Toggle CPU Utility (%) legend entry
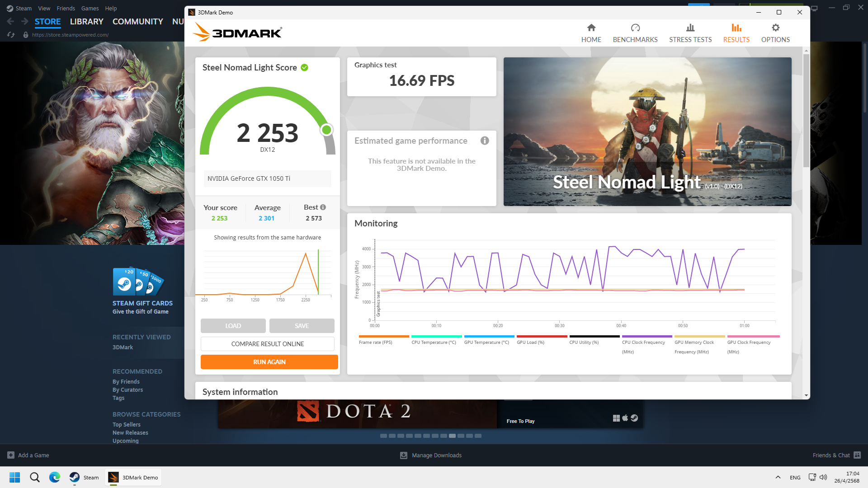Screen dimensions: 868x488 [594, 340]
